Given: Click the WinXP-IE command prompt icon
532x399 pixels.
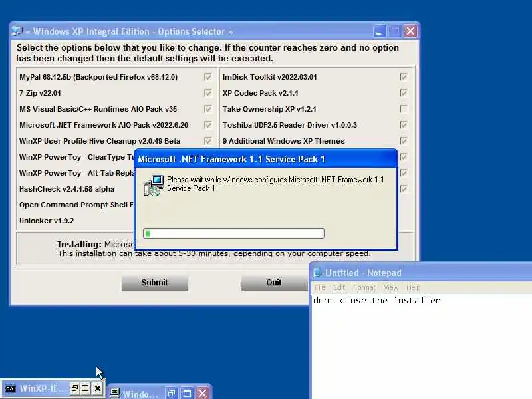Looking at the screenshot, I should tap(10, 388).
